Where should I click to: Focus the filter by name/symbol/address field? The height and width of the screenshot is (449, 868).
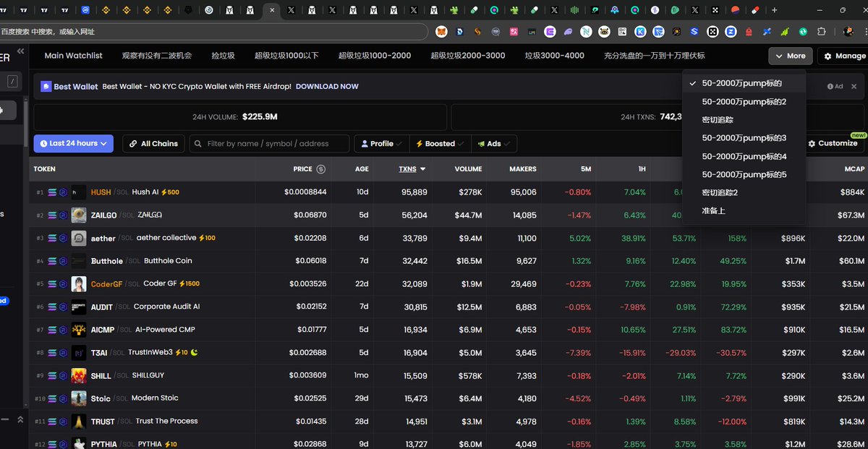click(269, 144)
